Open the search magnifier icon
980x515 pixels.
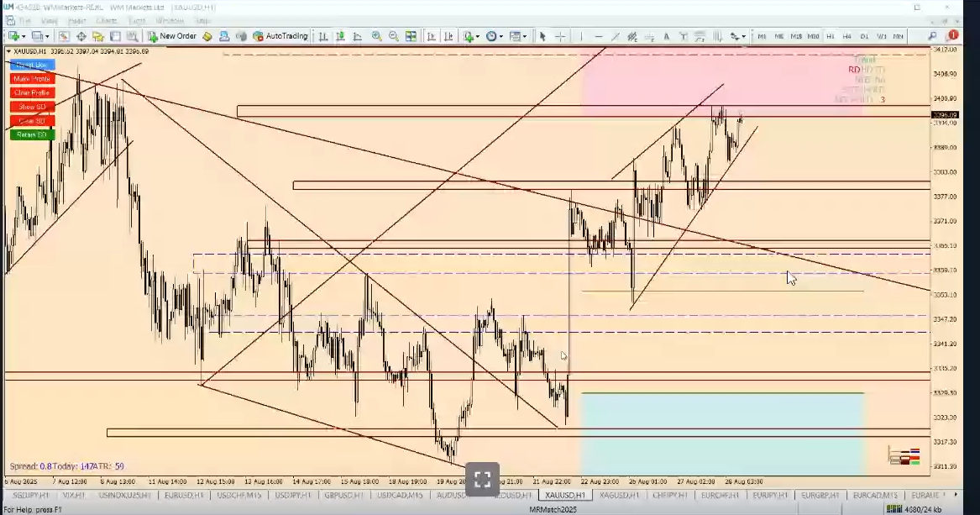coord(932,36)
